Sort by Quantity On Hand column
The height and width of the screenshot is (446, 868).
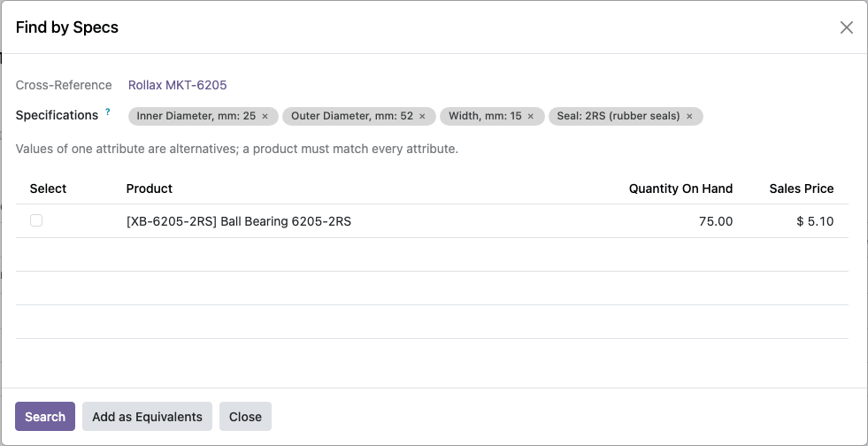(x=680, y=188)
